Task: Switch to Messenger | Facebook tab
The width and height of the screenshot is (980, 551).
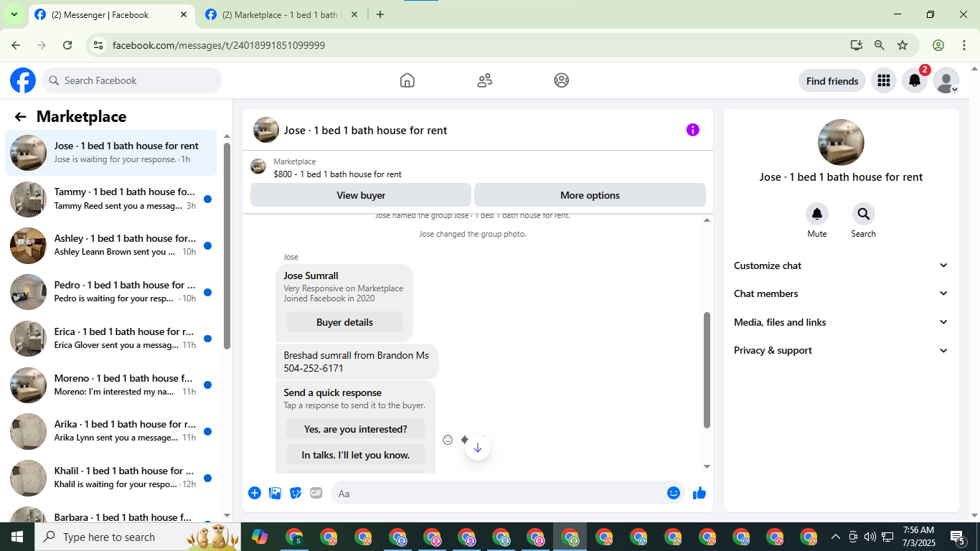Action: pyautogui.click(x=112, y=14)
